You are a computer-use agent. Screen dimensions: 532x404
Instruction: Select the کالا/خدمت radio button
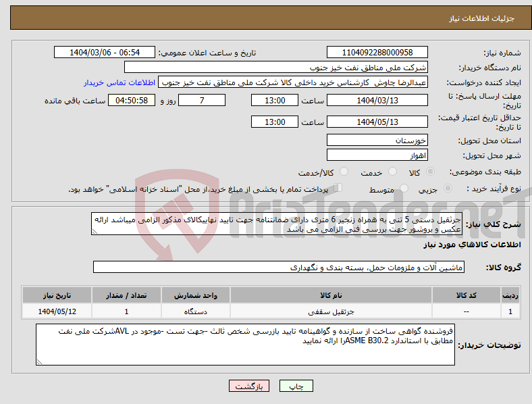[x=344, y=172]
